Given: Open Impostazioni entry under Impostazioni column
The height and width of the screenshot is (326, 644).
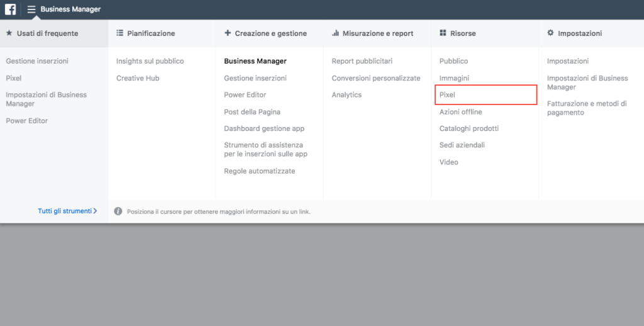Looking at the screenshot, I should tap(568, 61).
